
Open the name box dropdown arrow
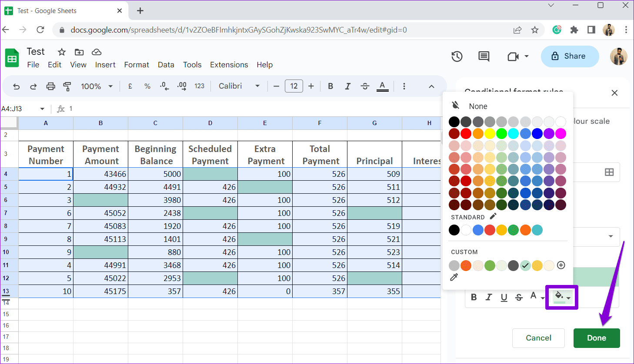click(42, 109)
